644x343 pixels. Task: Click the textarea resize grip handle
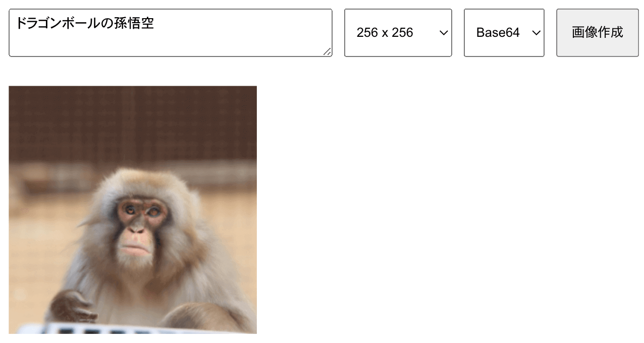pyautogui.click(x=327, y=51)
